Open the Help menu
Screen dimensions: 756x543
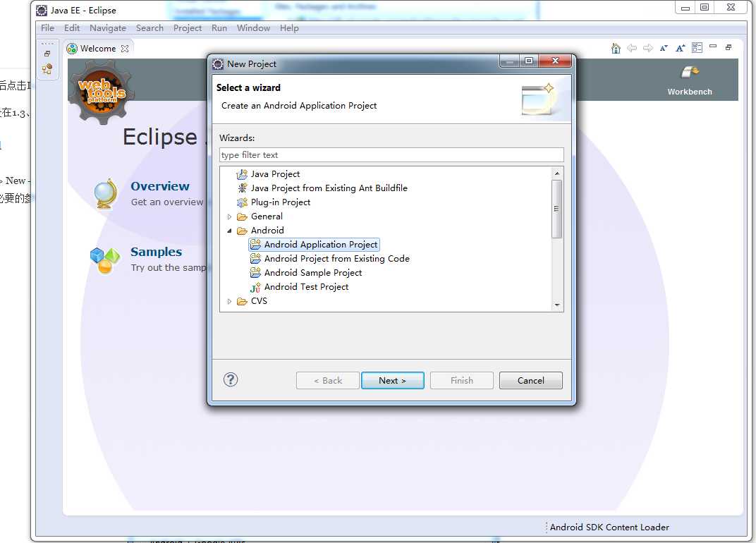click(x=289, y=28)
